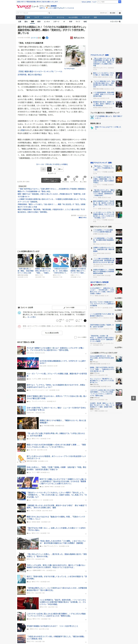The width and height of the screenshot is (138, 644).
Task: Open the 街中でよく「レクサス」「BMW」 article
Action: point(56,386)
